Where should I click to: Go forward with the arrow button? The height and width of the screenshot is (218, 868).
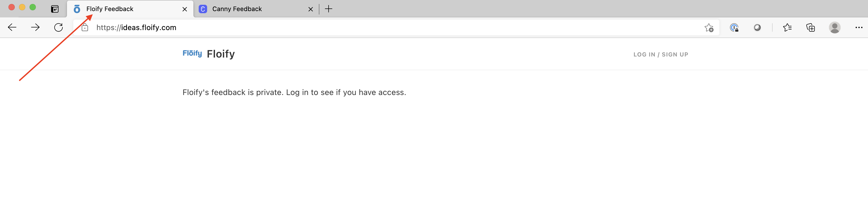tap(35, 27)
